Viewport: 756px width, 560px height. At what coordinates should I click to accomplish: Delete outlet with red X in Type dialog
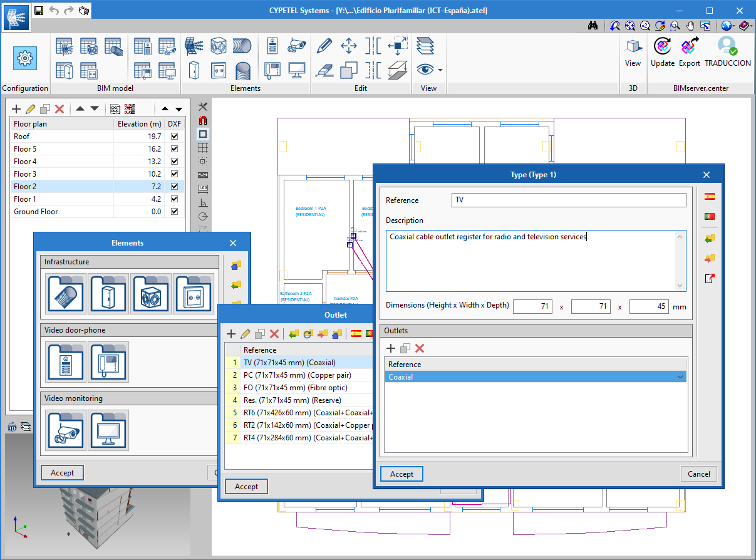click(420, 348)
